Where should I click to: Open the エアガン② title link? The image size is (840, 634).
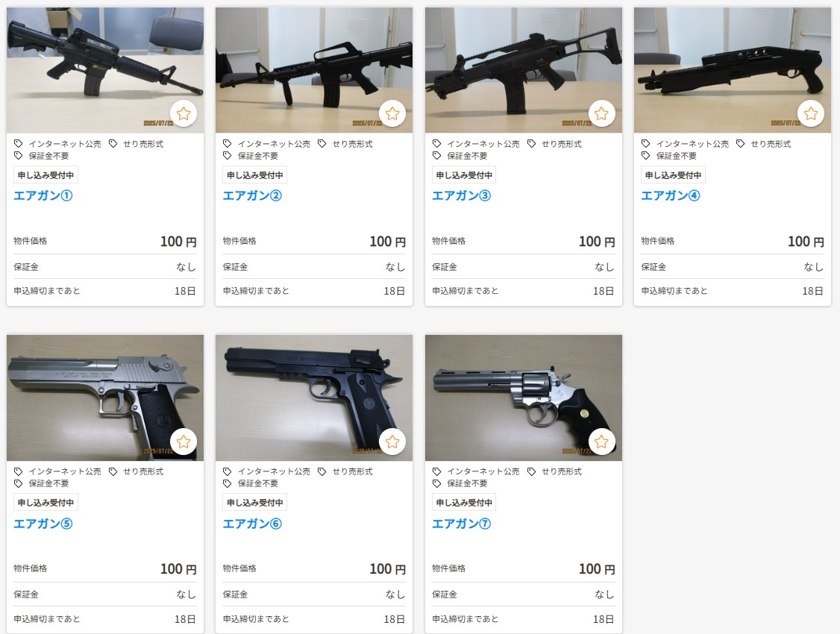252,195
